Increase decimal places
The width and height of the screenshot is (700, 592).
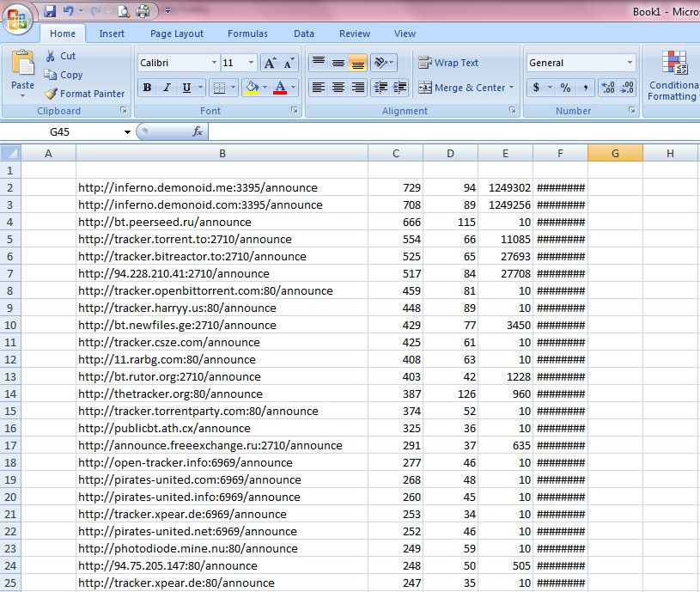(x=608, y=88)
